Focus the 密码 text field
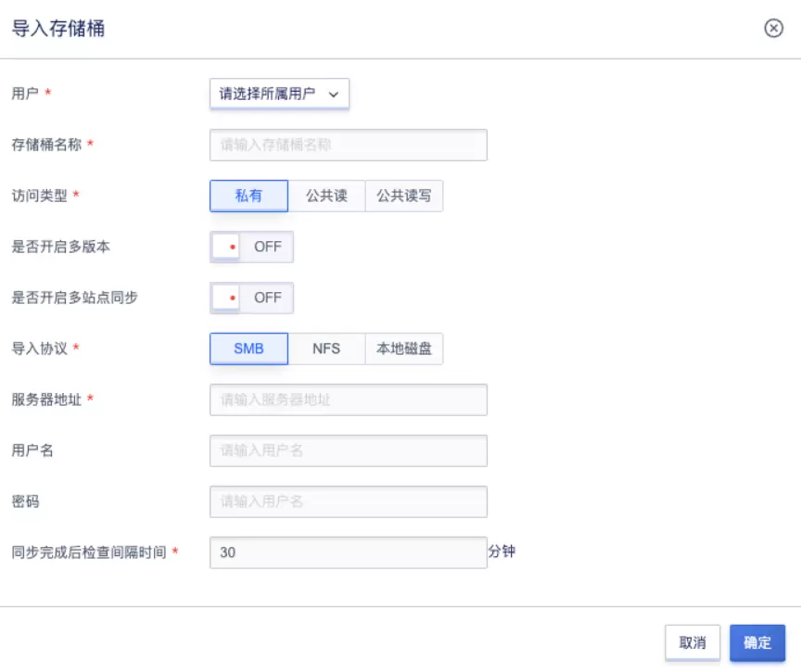 click(x=348, y=501)
